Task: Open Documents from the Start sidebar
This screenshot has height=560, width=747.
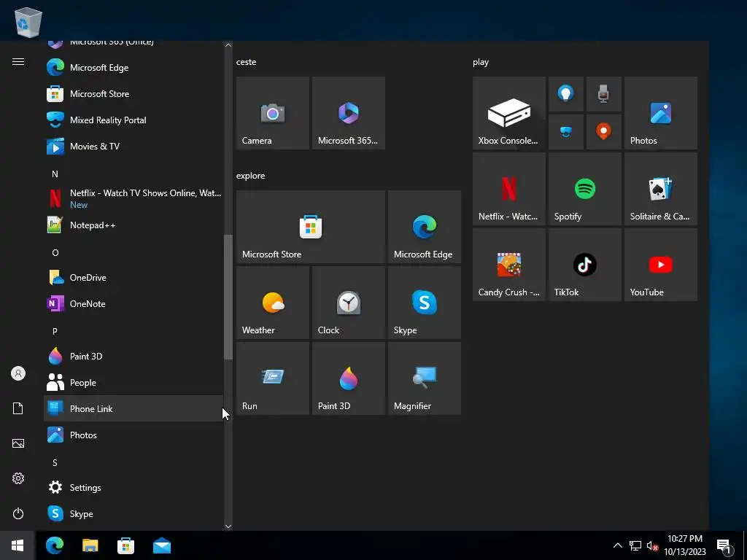Action: [18, 408]
